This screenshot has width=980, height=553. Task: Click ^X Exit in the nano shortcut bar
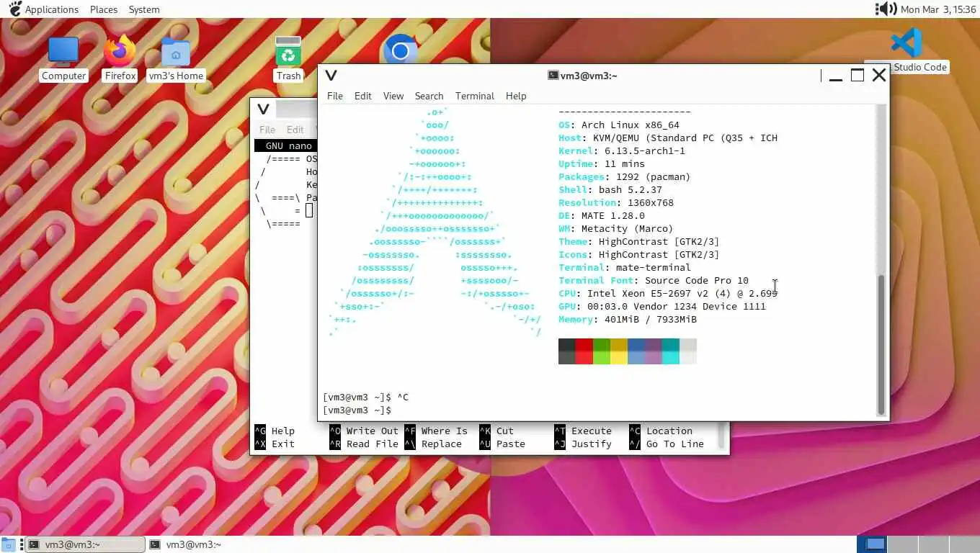pyautogui.click(x=275, y=444)
